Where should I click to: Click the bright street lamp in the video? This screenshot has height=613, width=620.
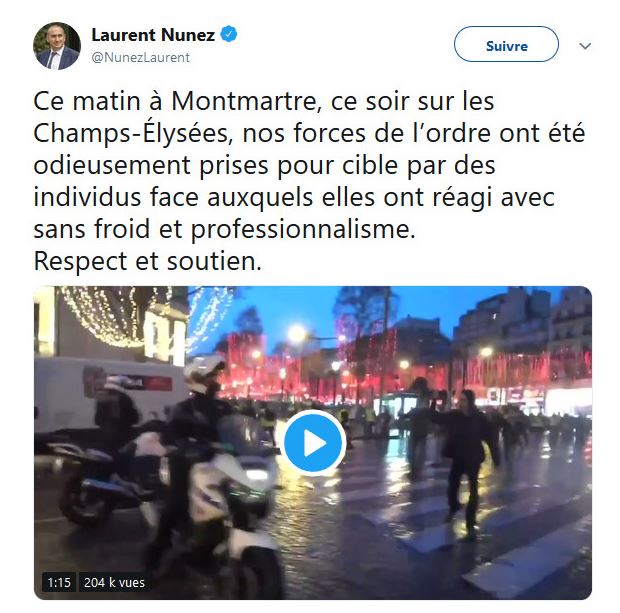click(297, 333)
